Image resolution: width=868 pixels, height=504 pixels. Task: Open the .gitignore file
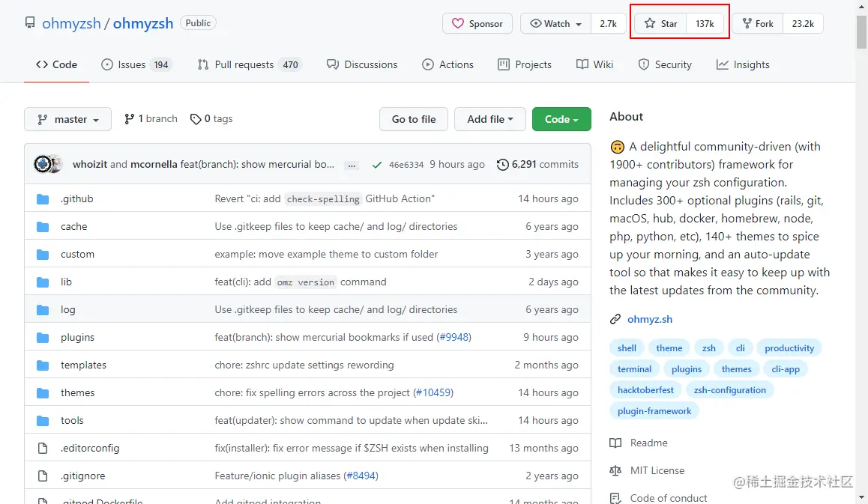coord(82,476)
